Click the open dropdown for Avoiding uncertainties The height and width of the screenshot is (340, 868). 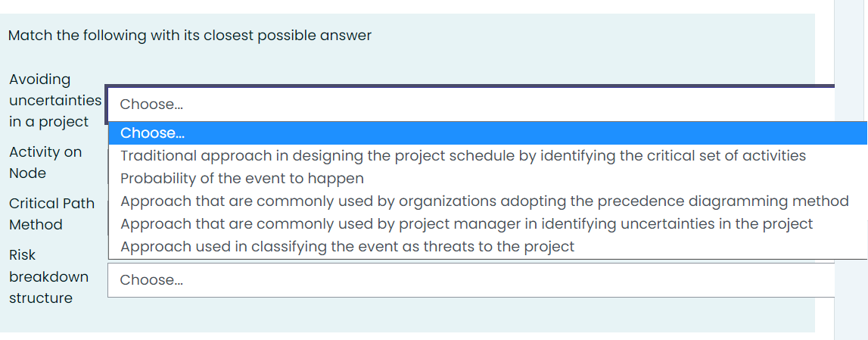point(469,104)
